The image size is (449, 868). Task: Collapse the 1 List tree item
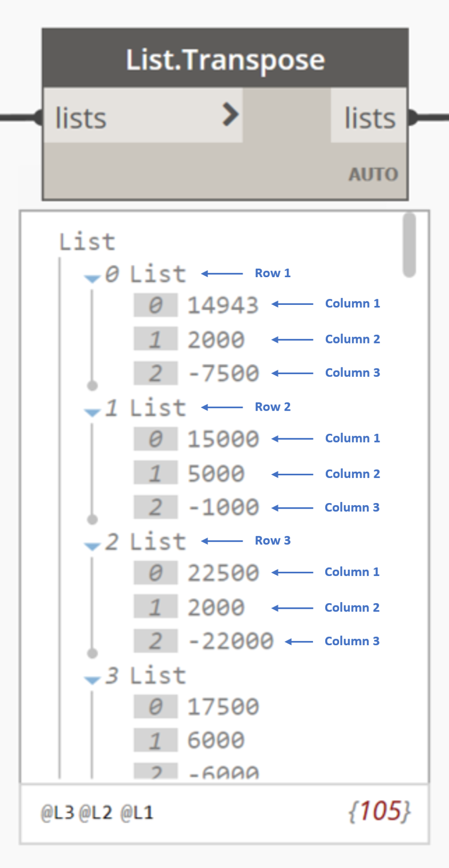tap(92, 412)
